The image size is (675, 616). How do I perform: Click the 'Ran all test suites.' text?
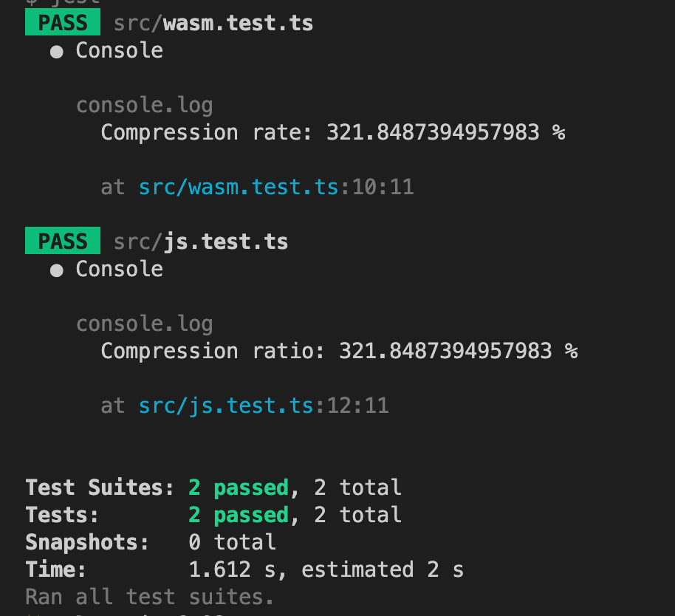click(149, 597)
